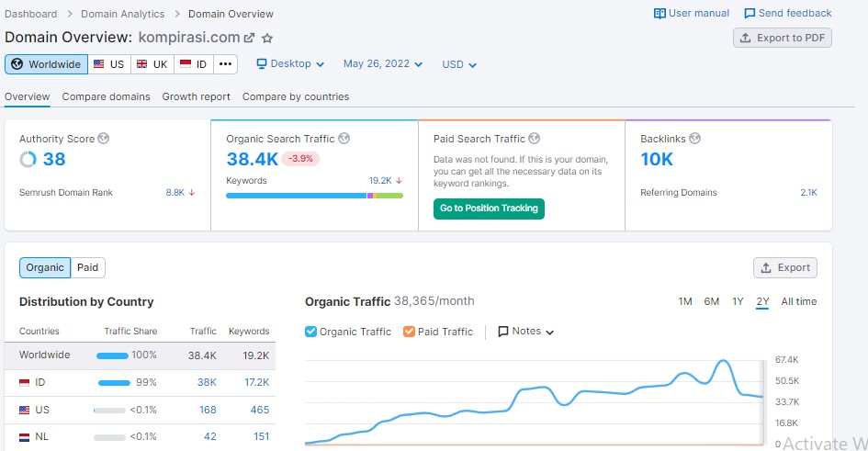Toggle the Paid Traffic checkbox
The height and width of the screenshot is (451, 868).
click(409, 332)
